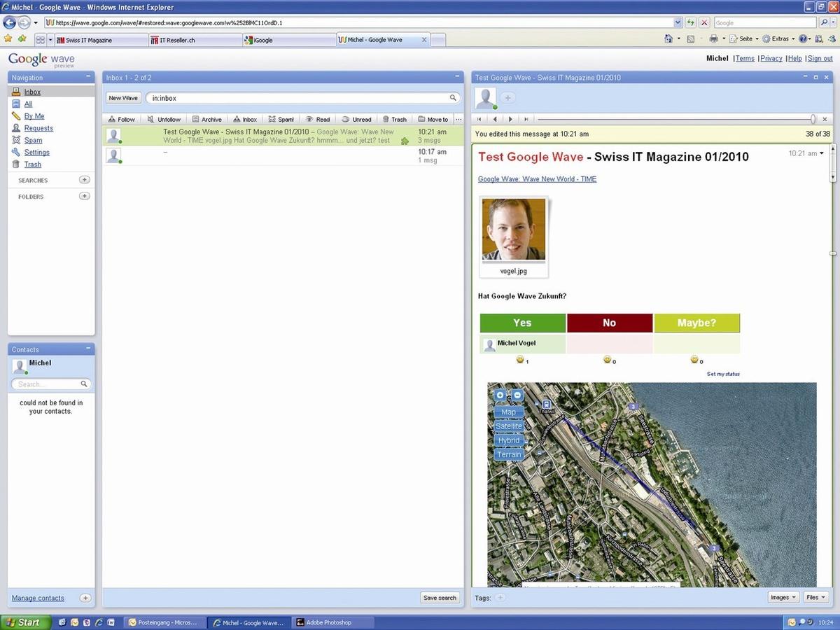Switch the map to Terrain view
The width and height of the screenshot is (840, 630).
click(509, 454)
